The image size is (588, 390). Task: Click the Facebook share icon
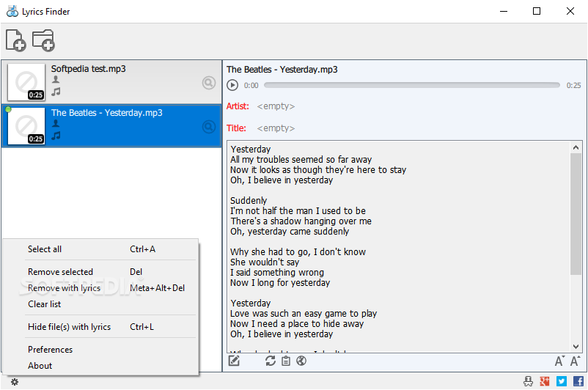point(578,381)
